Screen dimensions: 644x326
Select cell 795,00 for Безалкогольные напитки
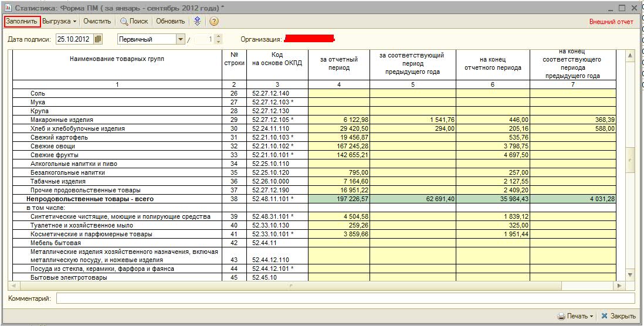pyautogui.click(x=339, y=172)
